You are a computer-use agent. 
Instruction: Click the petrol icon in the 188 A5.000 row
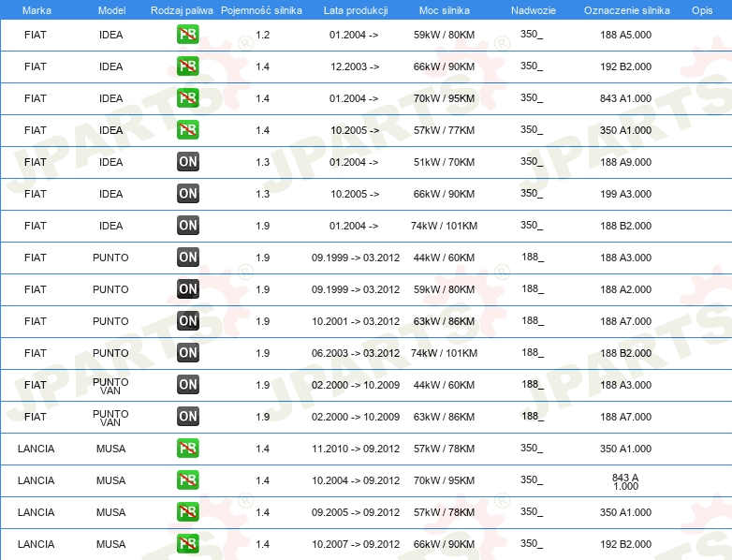pyautogui.click(x=187, y=35)
